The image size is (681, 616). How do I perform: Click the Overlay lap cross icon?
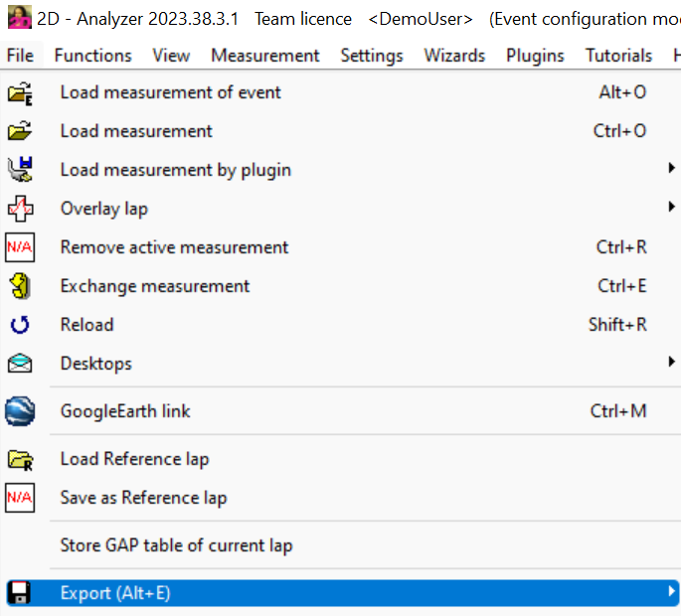tap(20, 209)
